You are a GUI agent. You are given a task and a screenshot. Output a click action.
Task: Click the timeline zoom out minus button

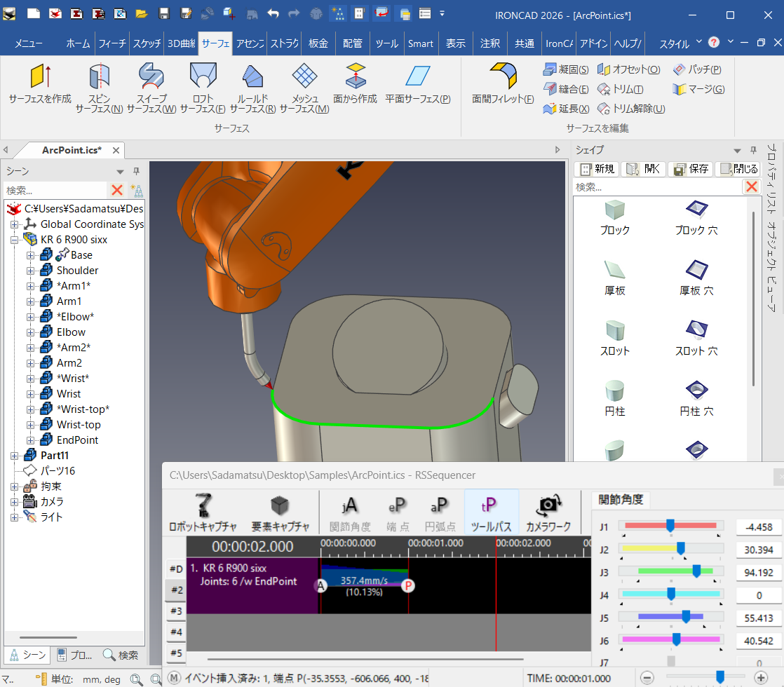pos(647,678)
